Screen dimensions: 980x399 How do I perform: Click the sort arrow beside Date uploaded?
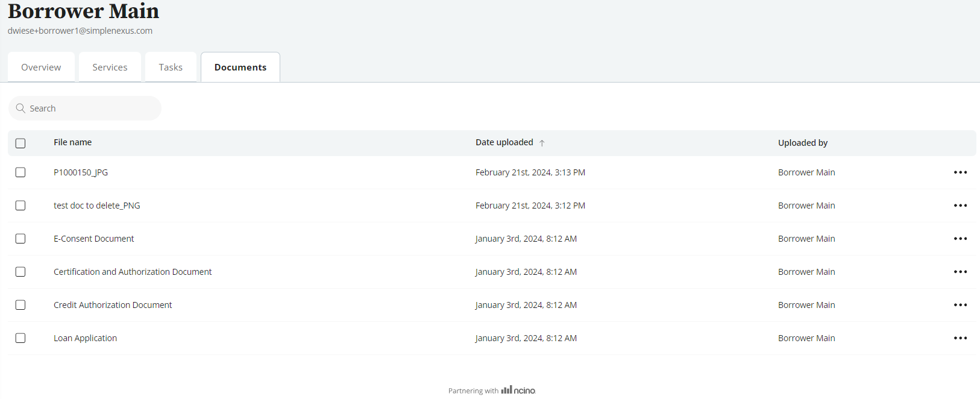click(x=542, y=143)
